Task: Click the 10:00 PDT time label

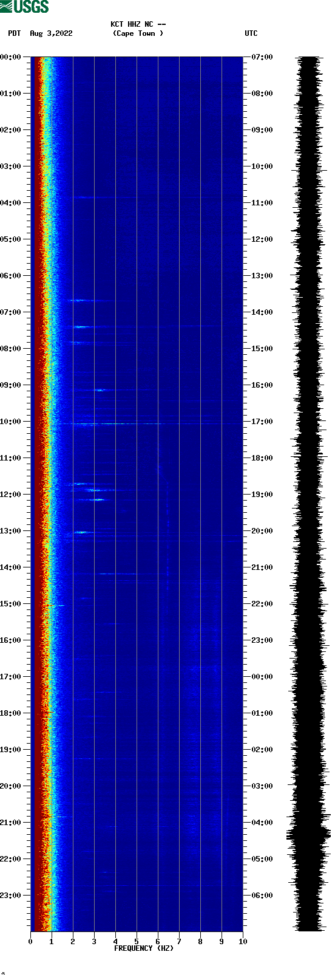Action: click(10, 422)
